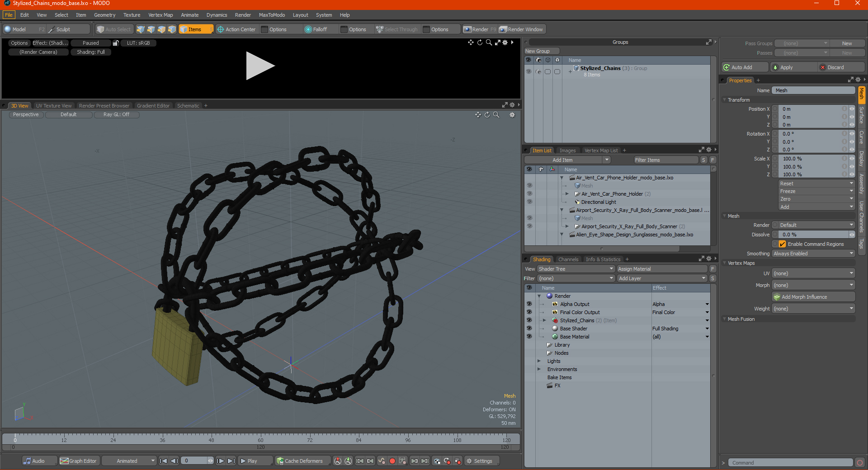This screenshot has height=470, width=868.
Task: Open the Geometry menu
Action: (x=104, y=15)
